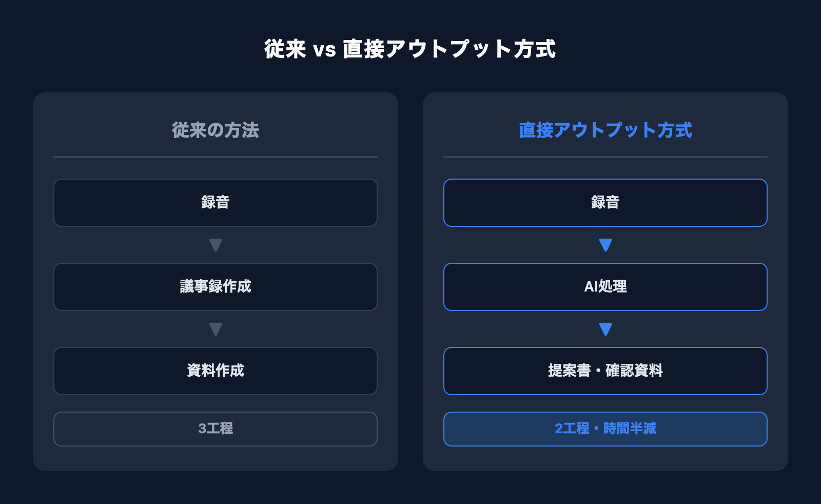Viewport: 821px width, 504px height.
Task: Click the 2工程・時間半減 highlighted badge
Action: 605,429
